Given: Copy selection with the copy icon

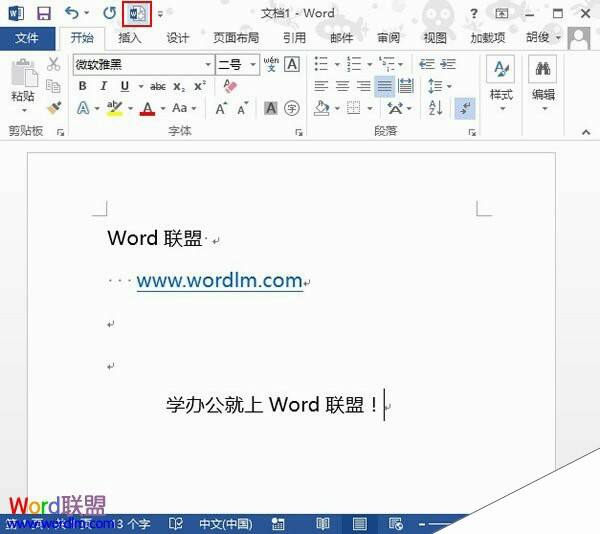Looking at the screenshot, I should [x=53, y=86].
